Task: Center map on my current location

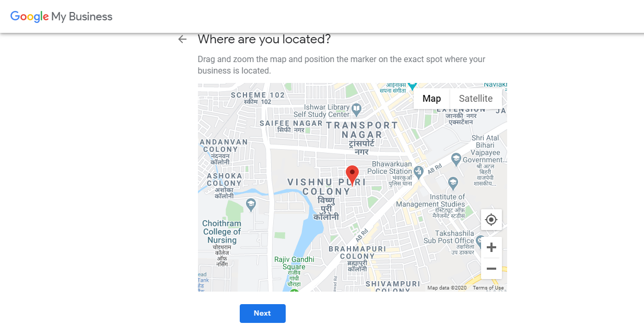Action: [x=491, y=220]
